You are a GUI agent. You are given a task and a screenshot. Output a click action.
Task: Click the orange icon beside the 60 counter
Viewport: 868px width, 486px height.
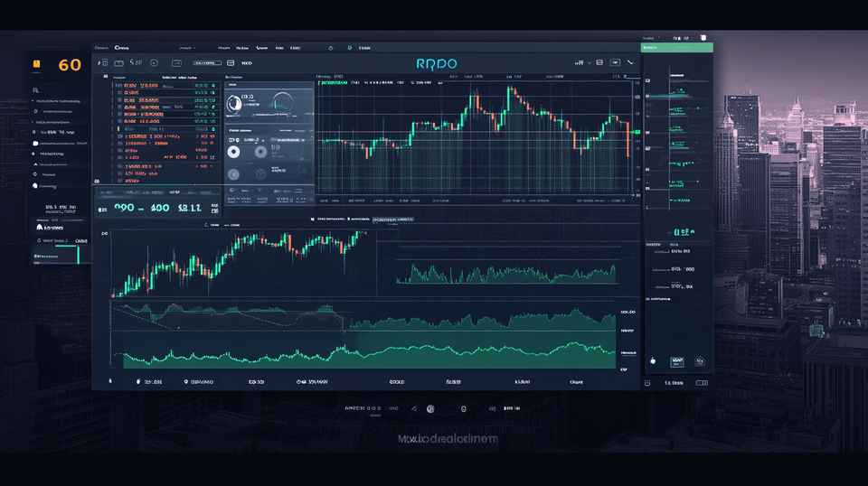pyautogui.click(x=36, y=65)
